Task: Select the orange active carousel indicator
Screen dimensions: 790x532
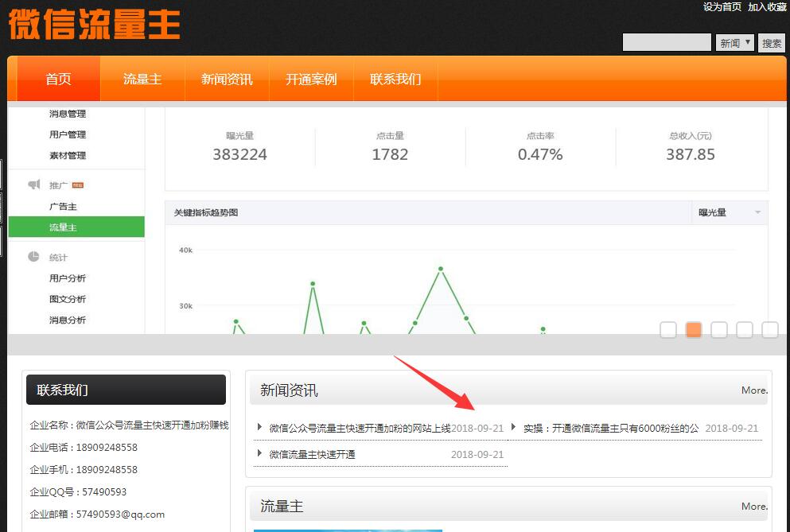Action: click(x=694, y=329)
